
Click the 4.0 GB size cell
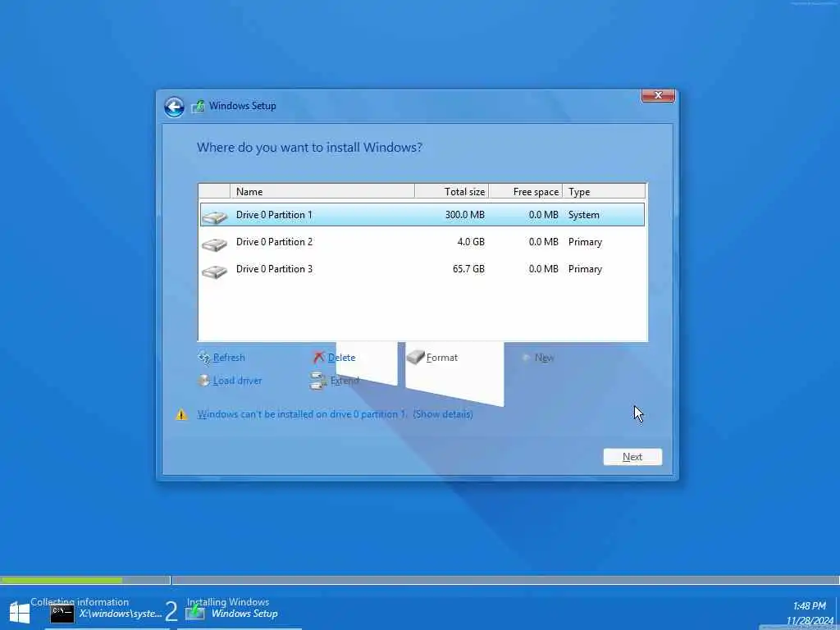point(471,242)
